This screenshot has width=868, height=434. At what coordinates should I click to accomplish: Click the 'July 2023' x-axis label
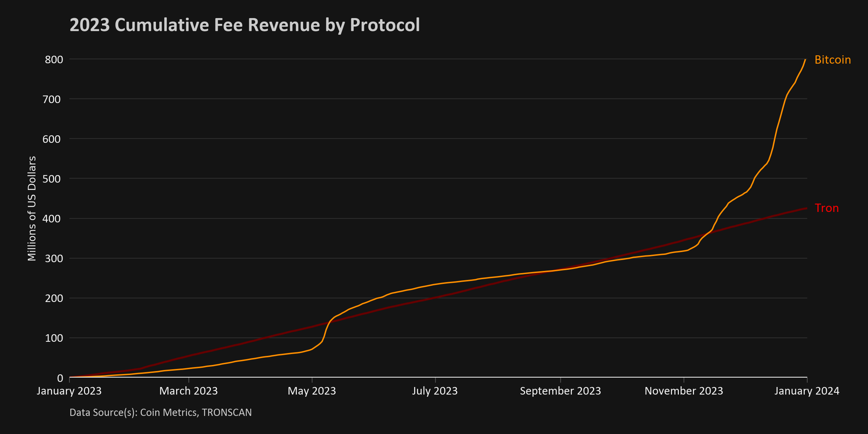click(435, 391)
